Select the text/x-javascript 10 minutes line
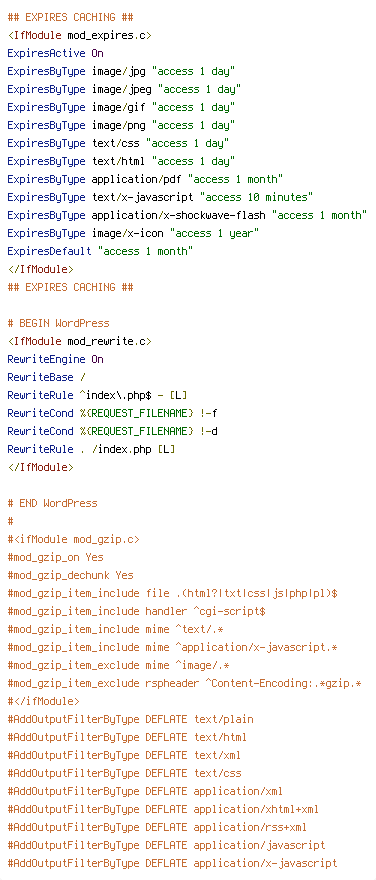This screenshot has height=880, width=376. pyautogui.click(x=160, y=197)
